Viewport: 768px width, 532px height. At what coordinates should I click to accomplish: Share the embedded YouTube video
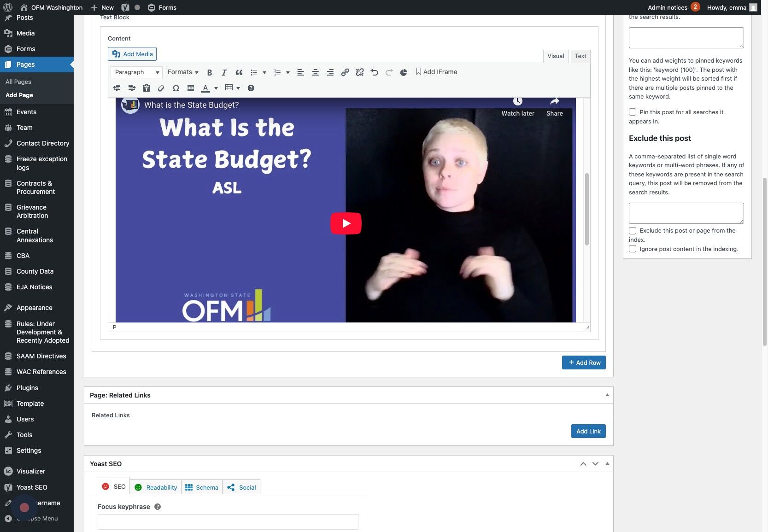[x=555, y=107]
